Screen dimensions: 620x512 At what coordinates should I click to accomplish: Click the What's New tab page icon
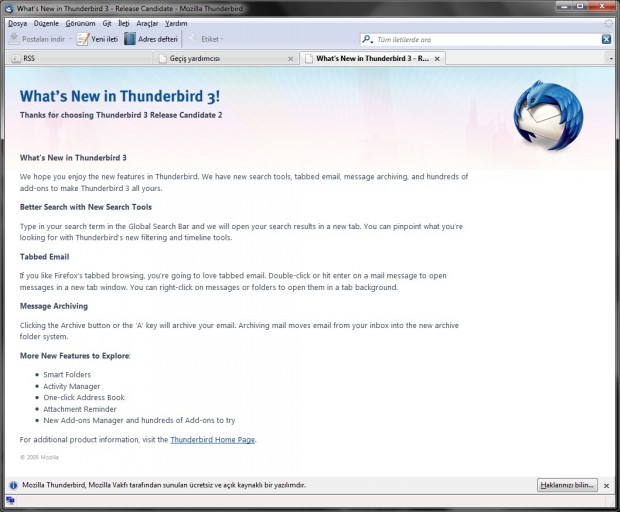click(309, 59)
